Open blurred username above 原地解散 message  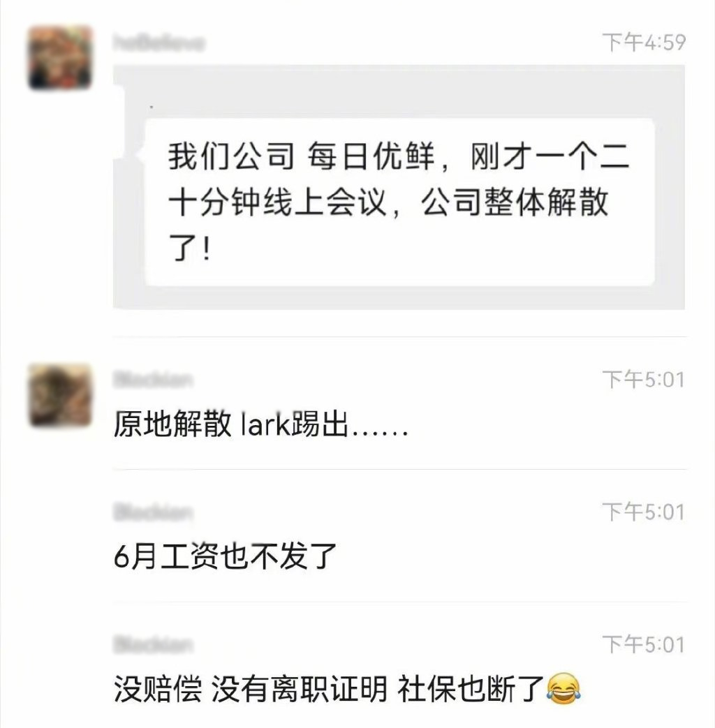tap(152, 380)
